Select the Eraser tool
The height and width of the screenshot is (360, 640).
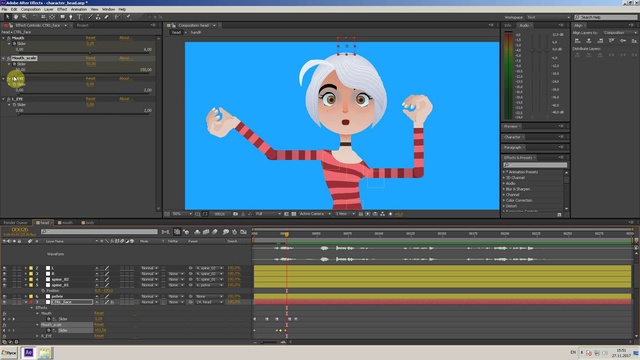[107, 17]
